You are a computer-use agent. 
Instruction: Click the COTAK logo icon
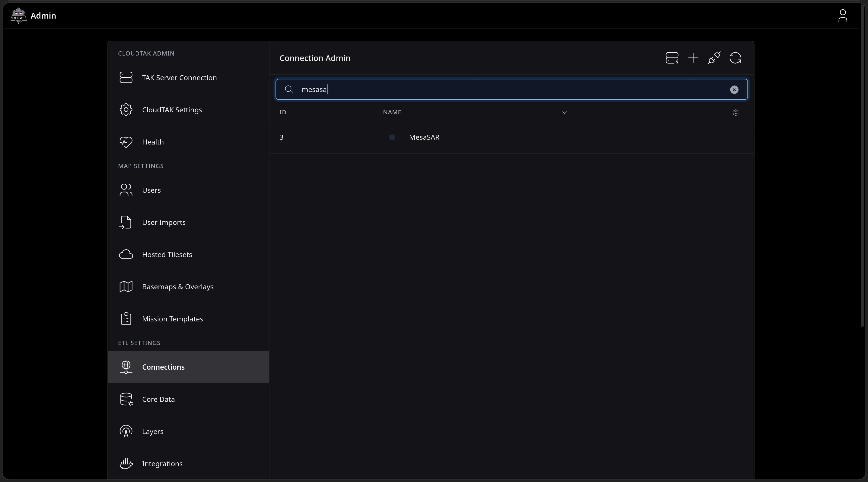(x=18, y=16)
